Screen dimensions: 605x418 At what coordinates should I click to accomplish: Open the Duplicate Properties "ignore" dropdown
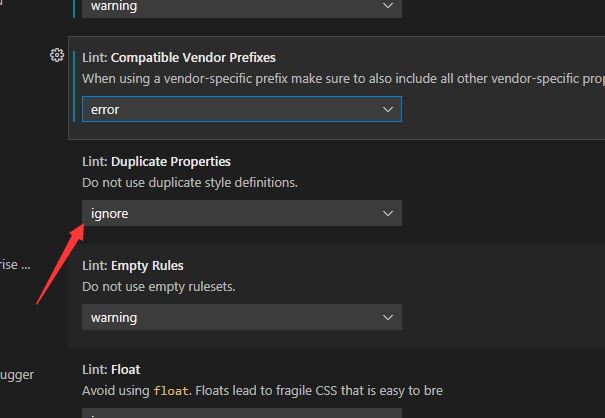[x=240, y=213]
